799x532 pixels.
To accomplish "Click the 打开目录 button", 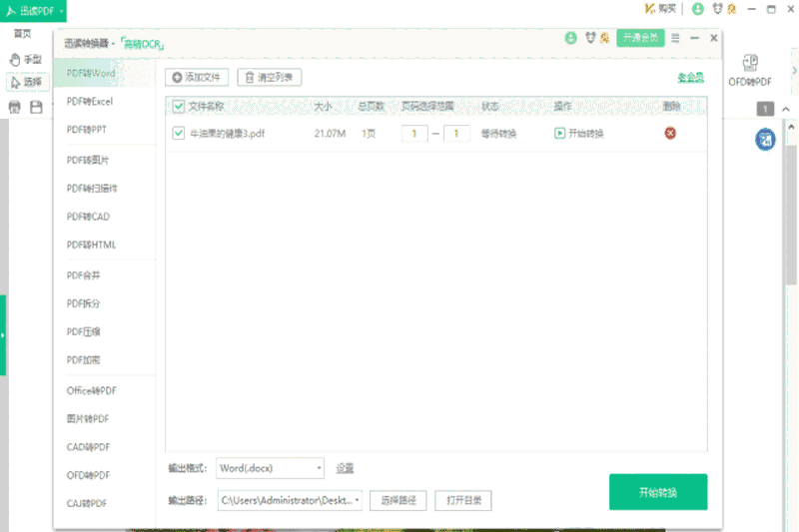I will click(463, 500).
